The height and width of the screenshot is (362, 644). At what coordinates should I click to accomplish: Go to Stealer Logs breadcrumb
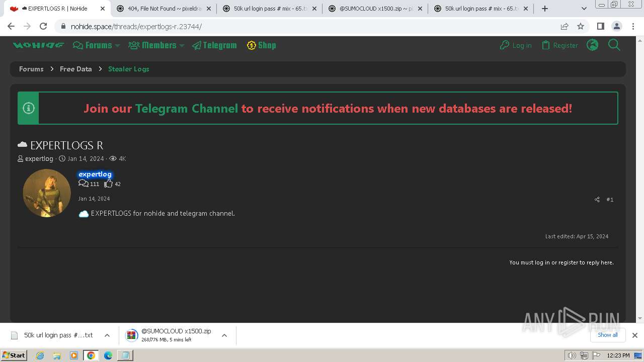click(x=129, y=69)
